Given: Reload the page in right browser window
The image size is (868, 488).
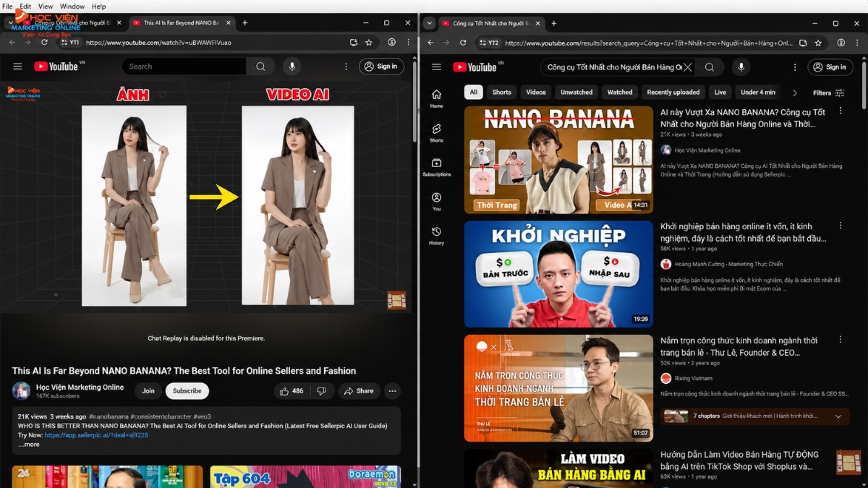Looking at the screenshot, I should click(463, 43).
